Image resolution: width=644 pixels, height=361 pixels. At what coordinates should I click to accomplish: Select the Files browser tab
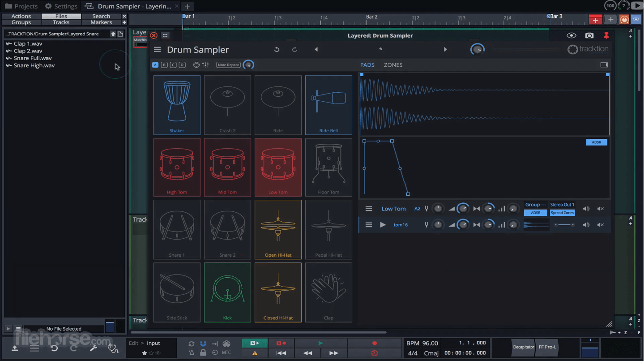click(x=61, y=16)
